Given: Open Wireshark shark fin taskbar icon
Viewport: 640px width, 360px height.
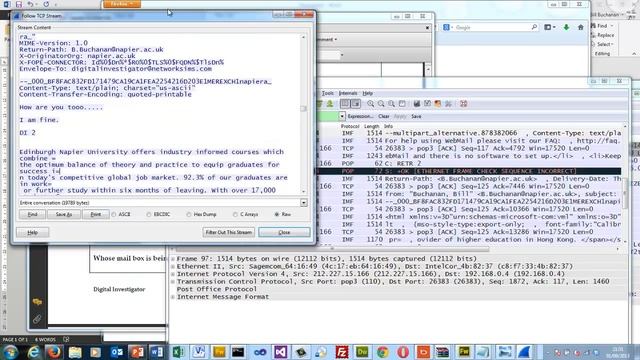Looking at the screenshot, I should (x=525, y=352).
